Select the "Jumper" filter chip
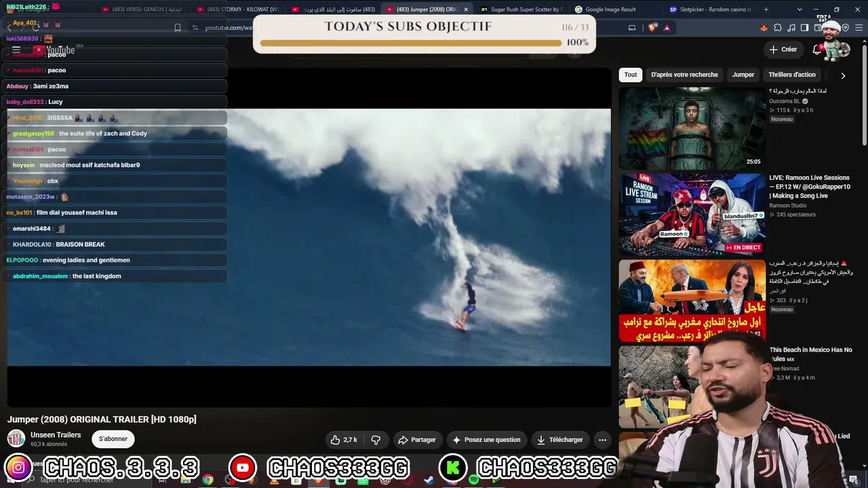The image size is (868, 488). (x=743, y=75)
